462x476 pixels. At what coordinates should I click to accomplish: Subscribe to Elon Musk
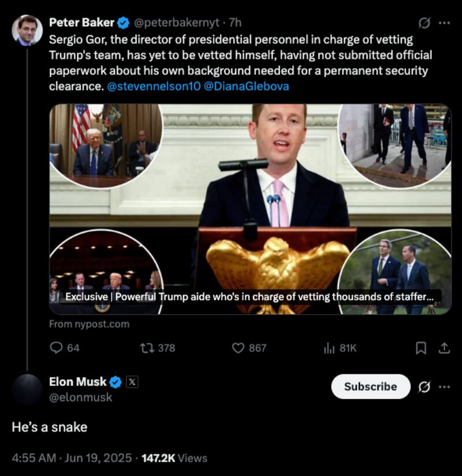(x=370, y=387)
